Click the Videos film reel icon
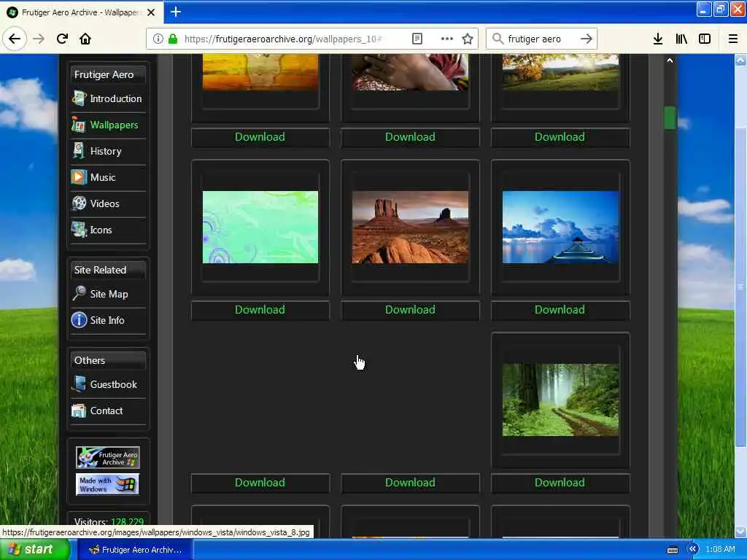The width and height of the screenshot is (747, 560). click(79, 203)
